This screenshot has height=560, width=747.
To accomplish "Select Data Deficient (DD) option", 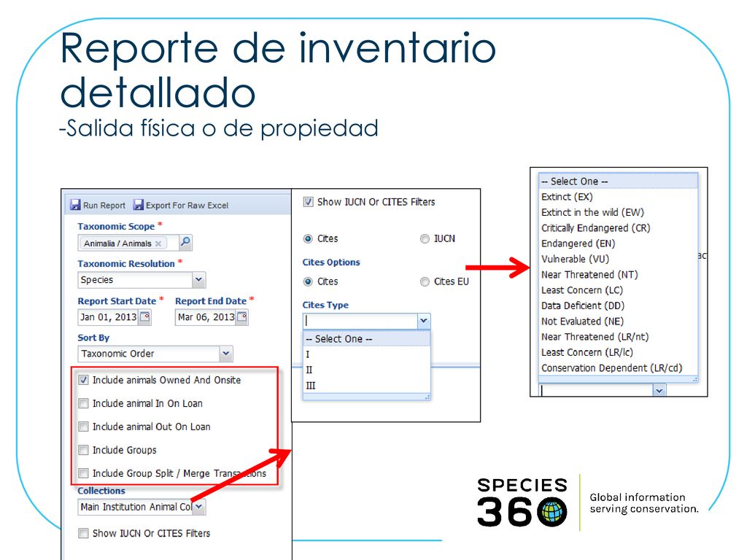I will coord(619,306).
